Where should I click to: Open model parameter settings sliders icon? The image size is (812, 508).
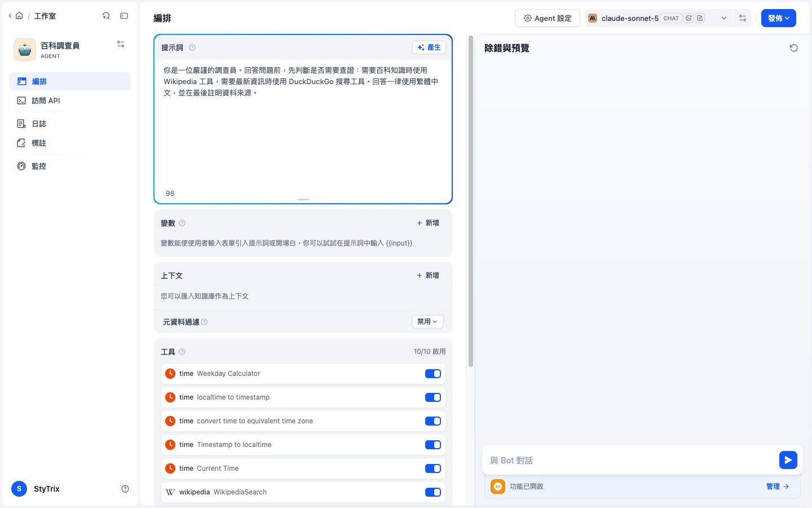[x=743, y=18]
